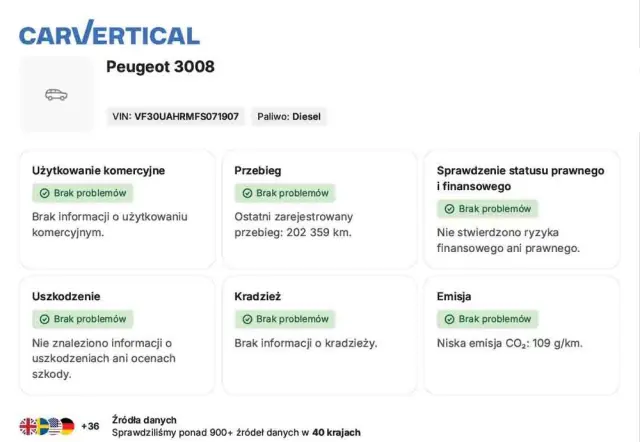The height and width of the screenshot is (442, 640).
Task: Click the Peugeot 3008 title
Action: click(x=160, y=67)
